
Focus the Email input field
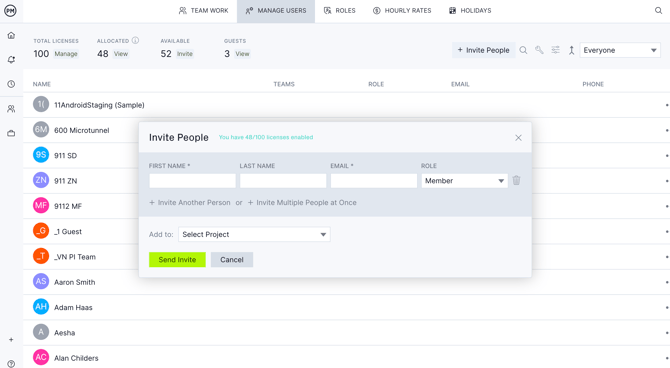point(373,181)
